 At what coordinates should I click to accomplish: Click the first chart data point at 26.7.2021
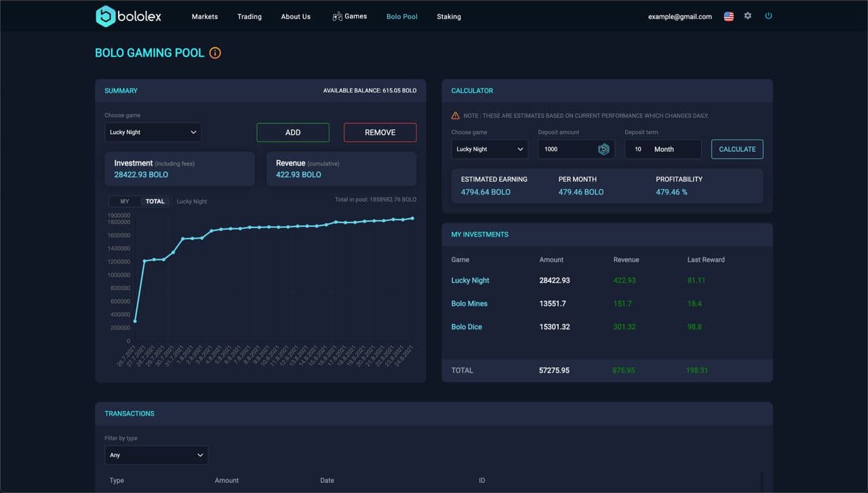tap(135, 321)
